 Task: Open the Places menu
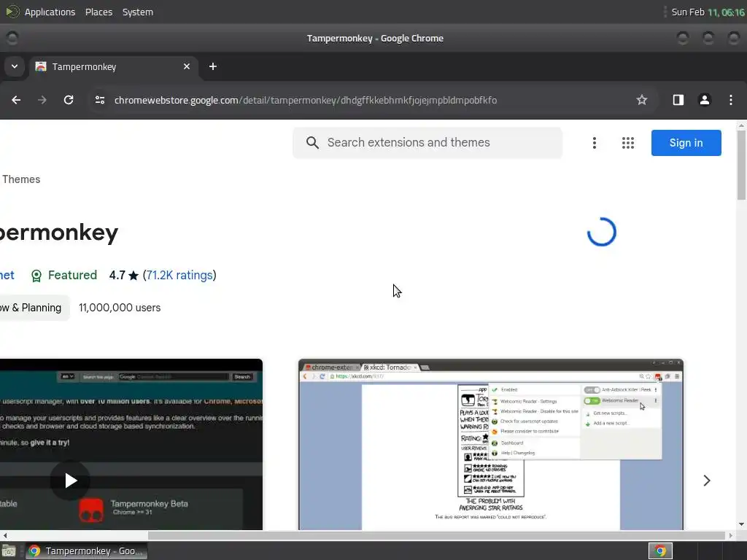[98, 12]
